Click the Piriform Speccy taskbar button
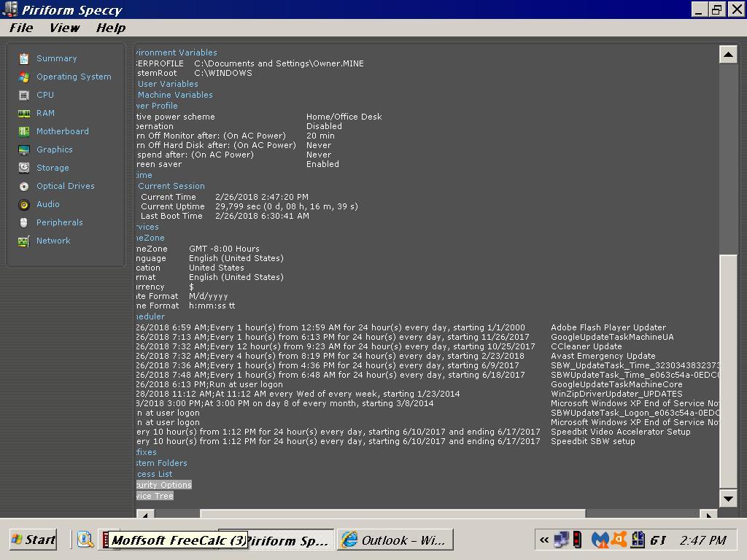 click(291, 540)
